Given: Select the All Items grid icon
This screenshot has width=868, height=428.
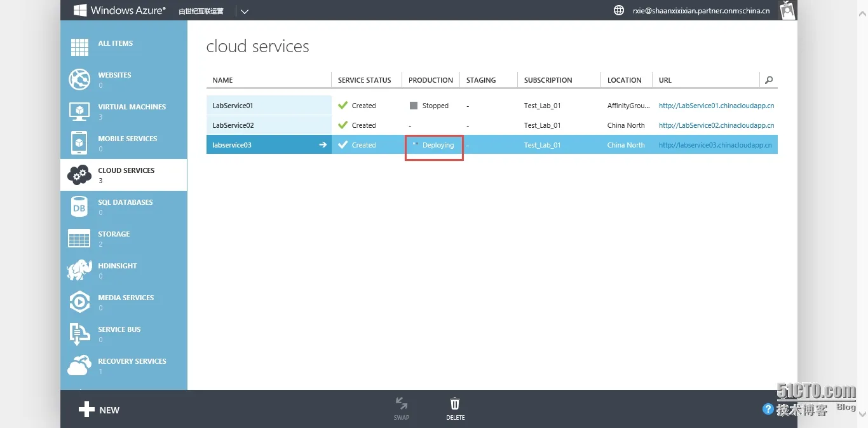Looking at the screenshot, I should click(79, 47).
